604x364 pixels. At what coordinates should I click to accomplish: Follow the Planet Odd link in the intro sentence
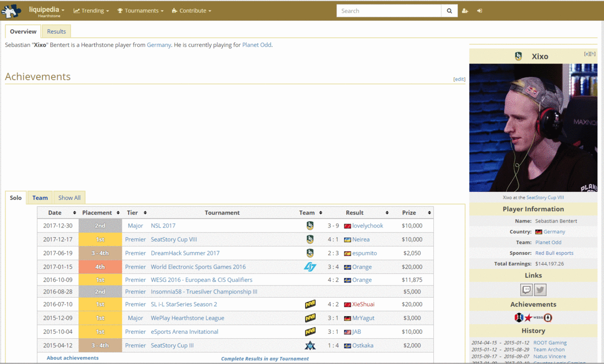coord(257,45)
